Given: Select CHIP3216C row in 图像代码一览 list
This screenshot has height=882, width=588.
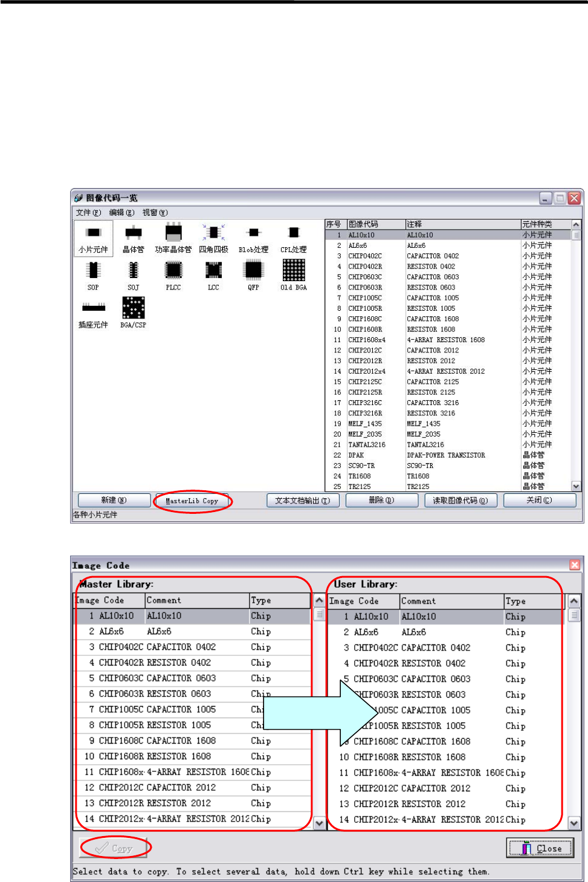Looking at the screenshot, I should (448, 403).
